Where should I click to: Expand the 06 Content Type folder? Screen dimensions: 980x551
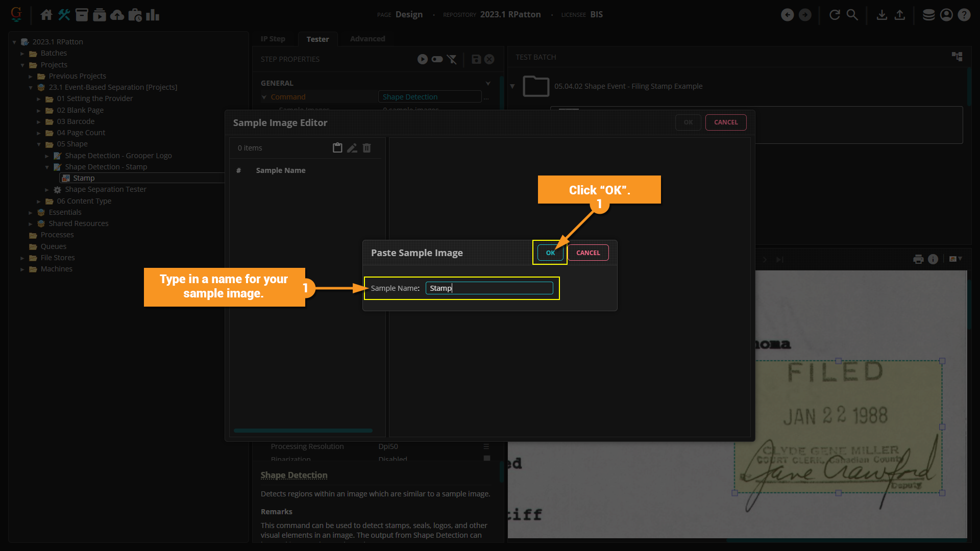[39, 202]
